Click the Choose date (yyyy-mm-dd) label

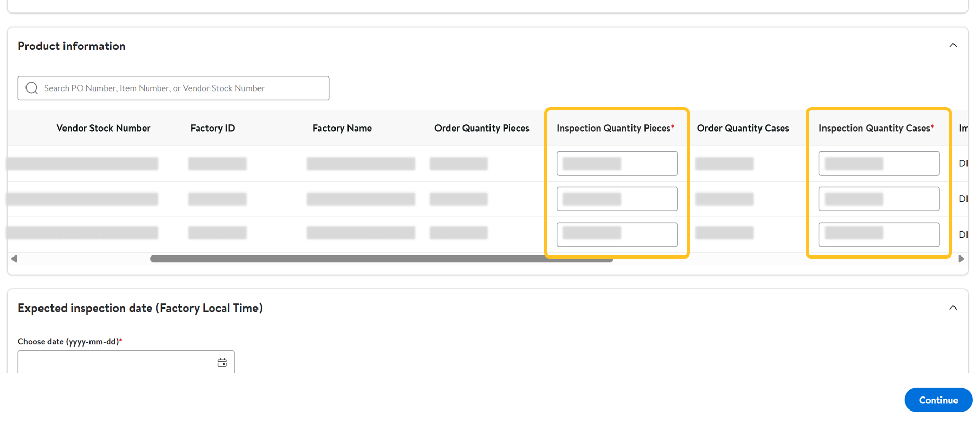coord(70,341)
